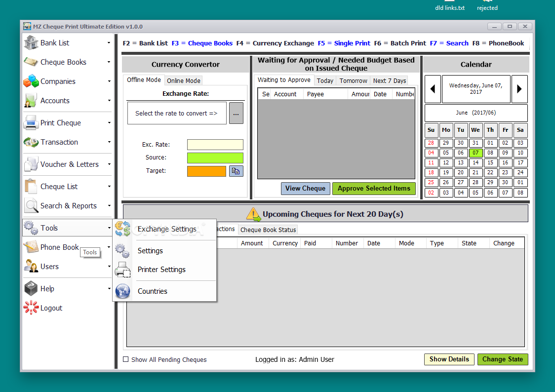555x392 pixels.
Task: Switch to Cheque Book Status tab
Action: 268,230
